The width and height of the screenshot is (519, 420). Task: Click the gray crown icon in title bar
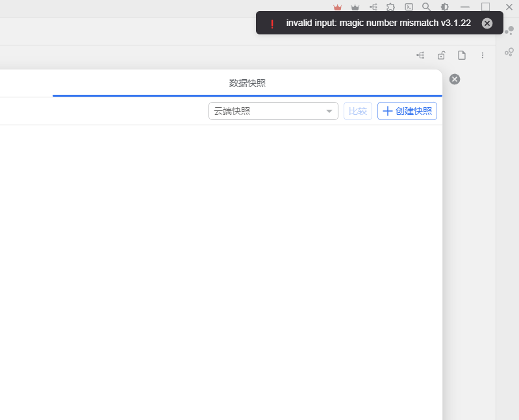355,7
